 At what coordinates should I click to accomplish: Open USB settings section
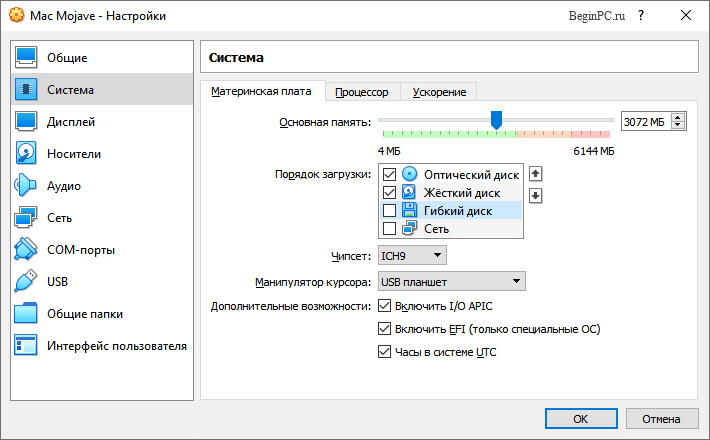click(x=102, y=282)
